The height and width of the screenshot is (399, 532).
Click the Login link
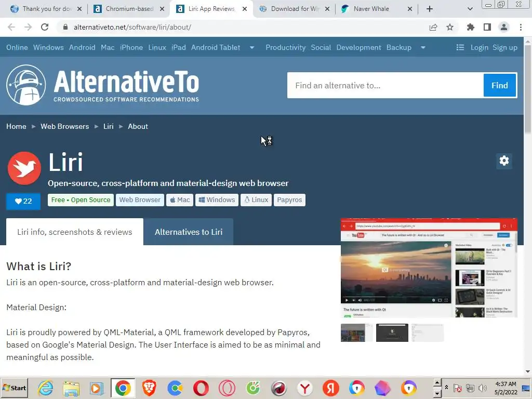[x=479, y=47]
